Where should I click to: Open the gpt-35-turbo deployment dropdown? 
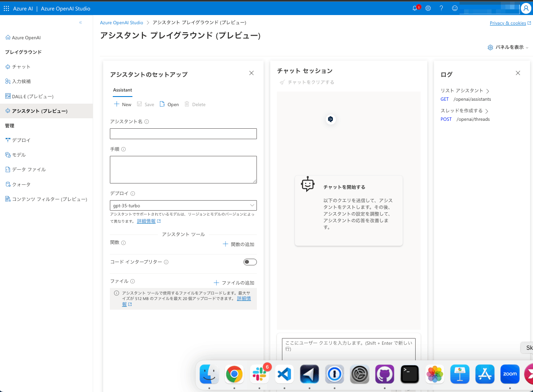tap(183, 206)
